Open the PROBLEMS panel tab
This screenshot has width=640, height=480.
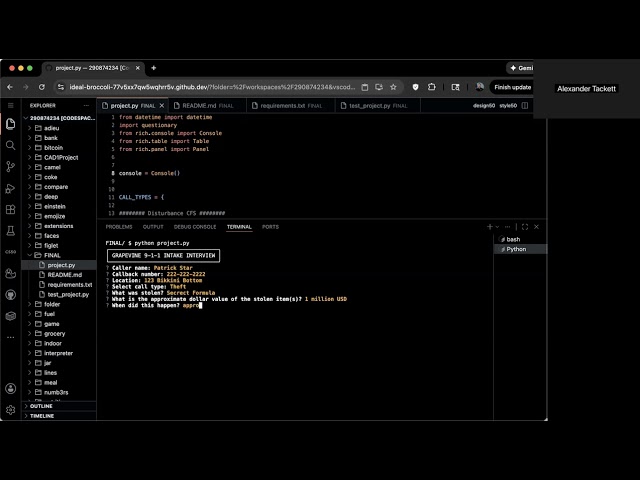[x=119, y=227]
